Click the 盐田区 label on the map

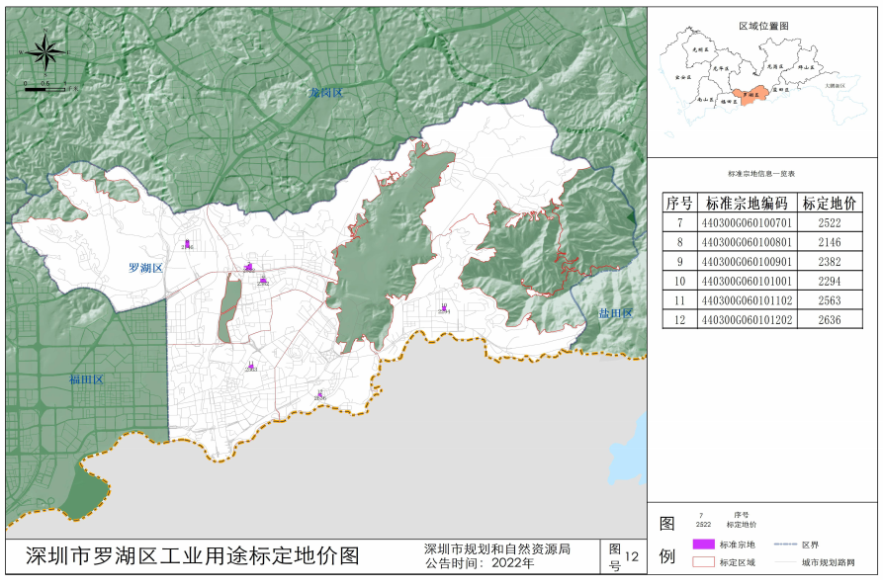[614, 313]
